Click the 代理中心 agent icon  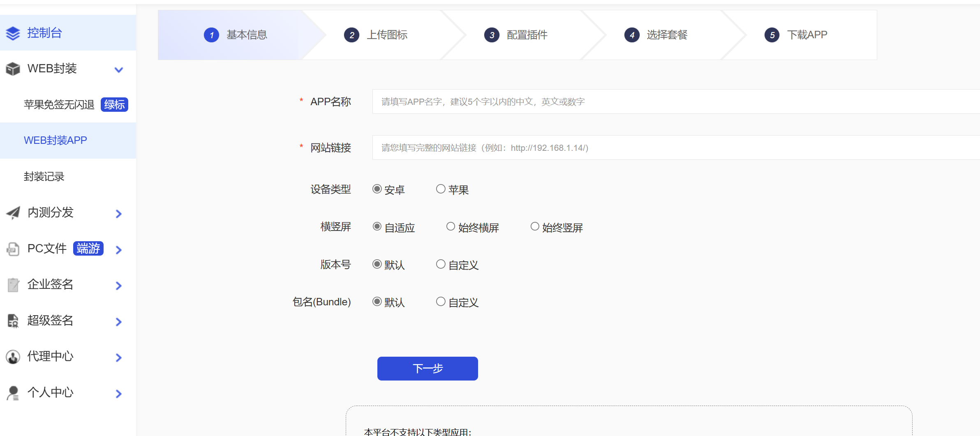pos(13,357)
